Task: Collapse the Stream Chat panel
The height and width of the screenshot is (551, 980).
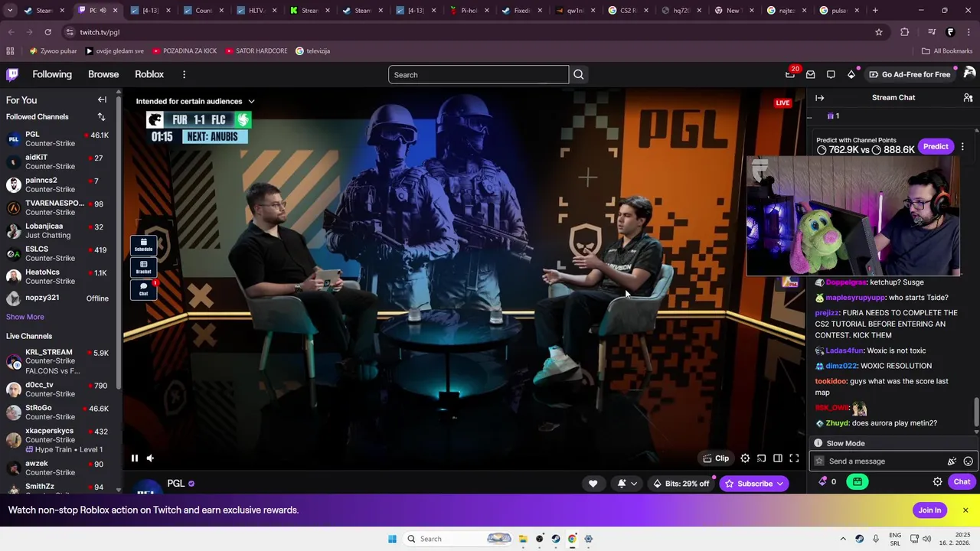Action: 819,97
